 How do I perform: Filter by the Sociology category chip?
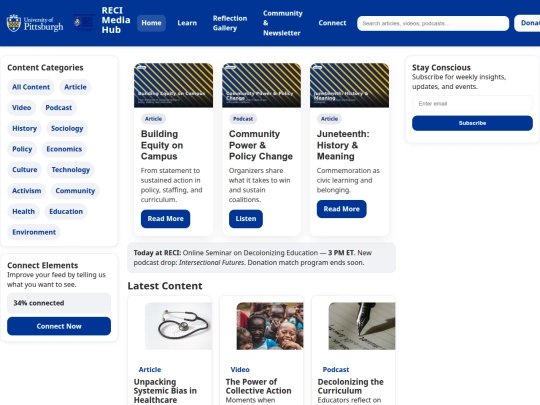click(x=67, y=128)
